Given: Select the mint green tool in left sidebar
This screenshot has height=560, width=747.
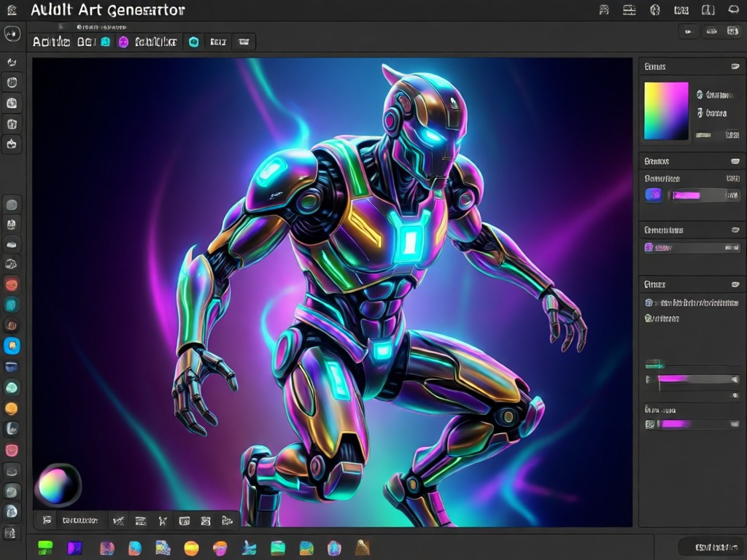Looking at the screenshot, I should point(12,388).
